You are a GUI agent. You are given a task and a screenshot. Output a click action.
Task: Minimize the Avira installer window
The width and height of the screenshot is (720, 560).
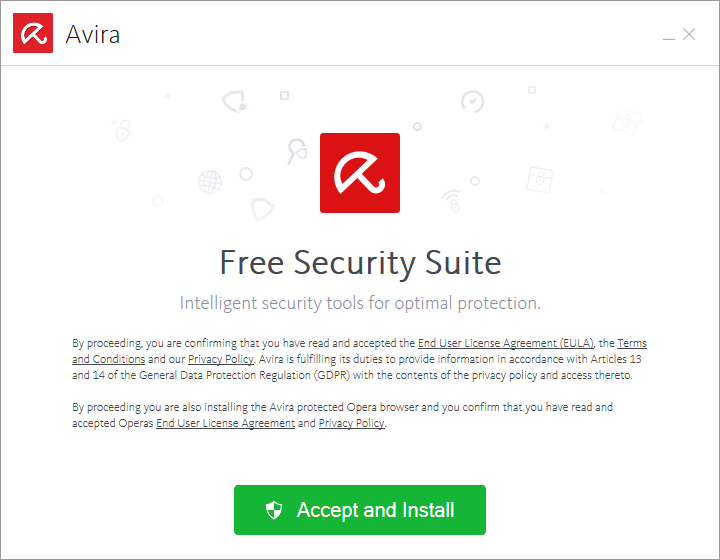click(x=668, y=36)
